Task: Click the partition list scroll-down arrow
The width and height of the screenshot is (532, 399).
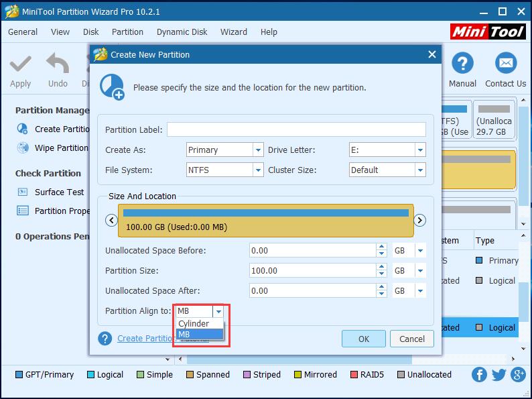Action: pos(523,349)
